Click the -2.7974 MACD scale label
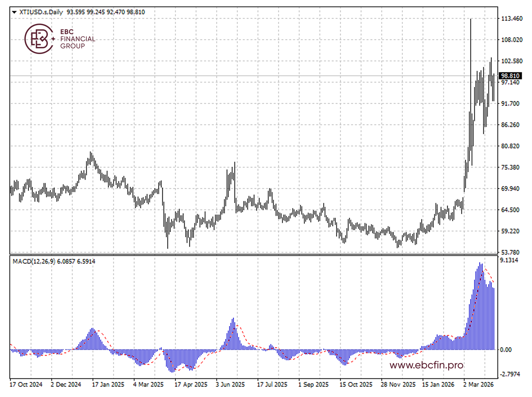This screenshot has width=532, height=397. pyautogui.click(x=510, y=374)
